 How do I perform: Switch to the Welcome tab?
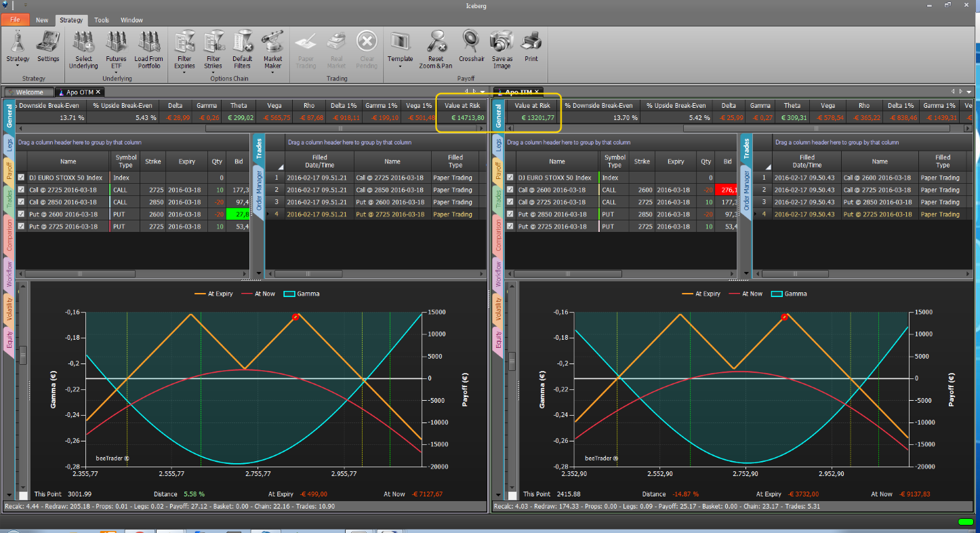29,92
